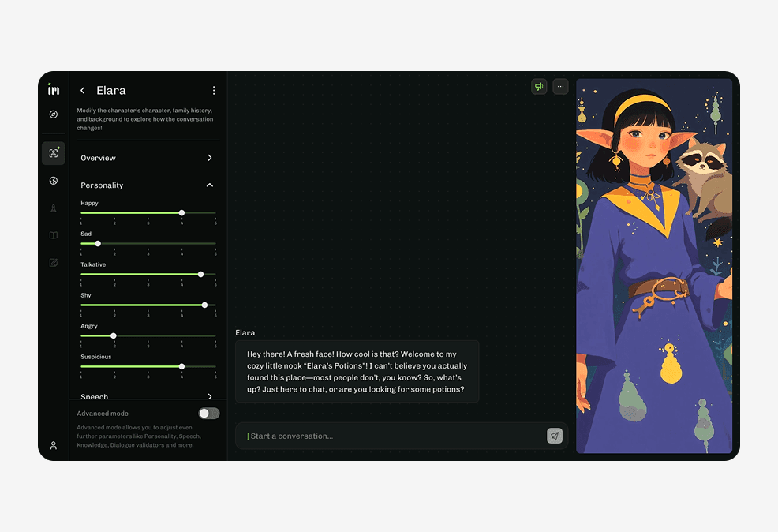Expand the Speech section
Viewport: 778px width, 532px height.
(209, 396)
